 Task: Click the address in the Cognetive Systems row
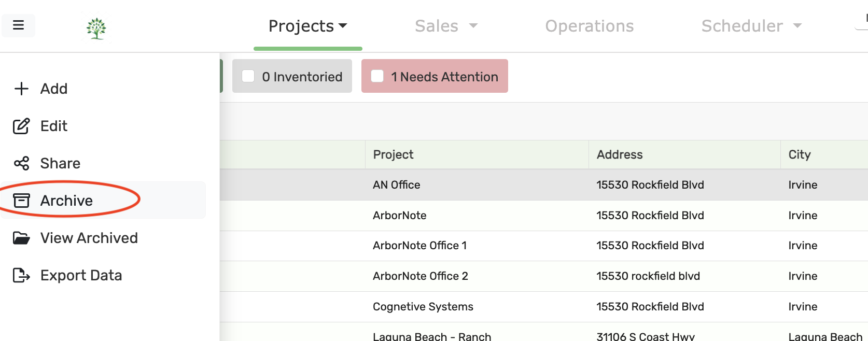click(650, 307)
